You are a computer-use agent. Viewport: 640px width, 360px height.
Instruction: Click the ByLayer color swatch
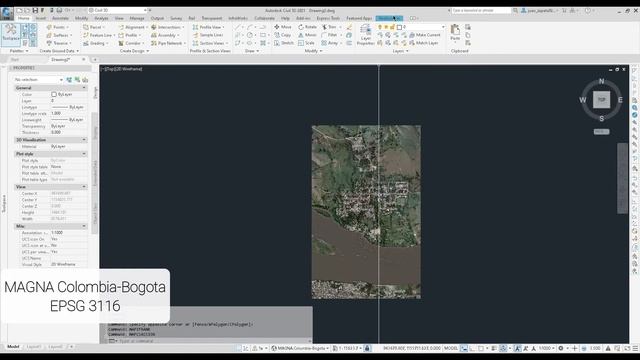(x=54, y=94)
